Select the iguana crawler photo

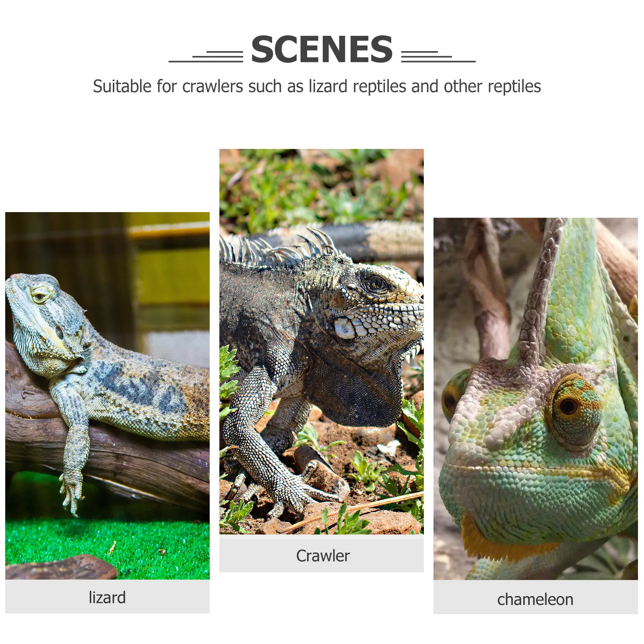[x=322, y=342]
